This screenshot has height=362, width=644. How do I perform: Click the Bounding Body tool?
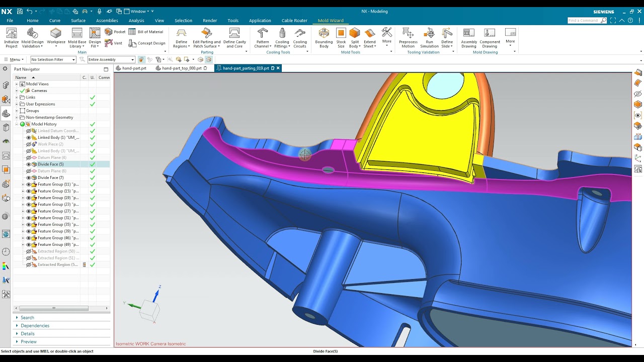coord(324,38)
